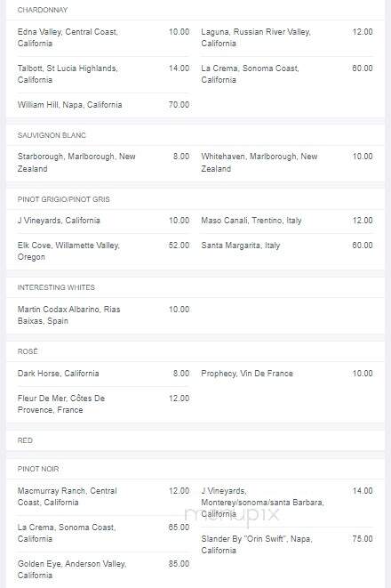Click Edna Valley, Central Coast menu item
This screenshot has width=391, height=588.
click(x=103, y=37)
